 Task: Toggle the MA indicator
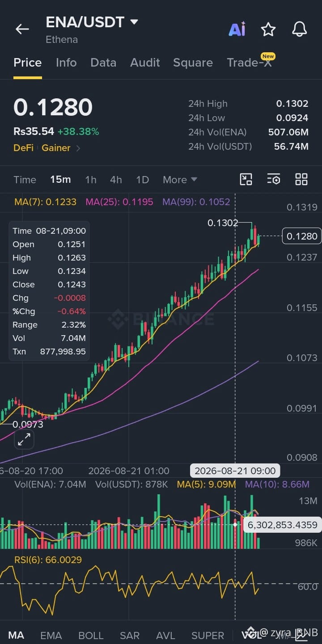[16, 635]
